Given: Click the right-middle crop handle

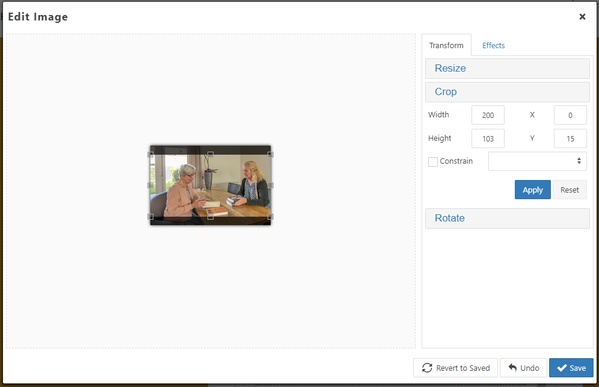Looking at the screenshot, I should point(270,185).
